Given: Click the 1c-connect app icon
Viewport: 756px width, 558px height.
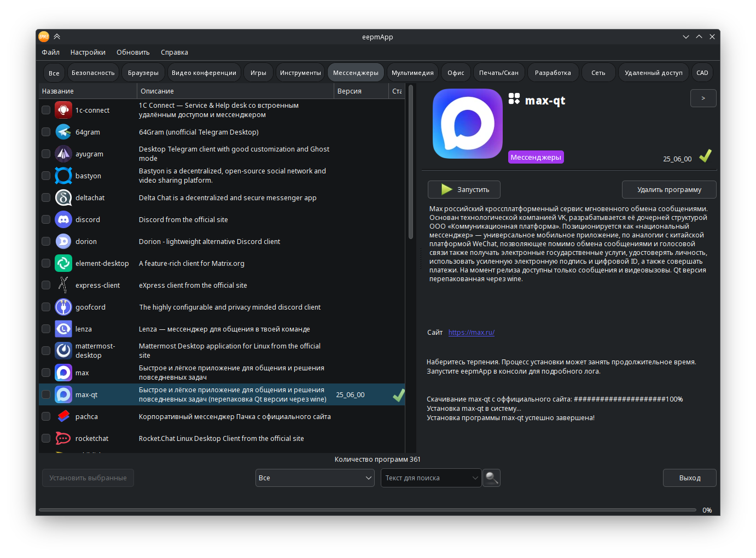Looking at the screenshot, I should tap(63, 110).
